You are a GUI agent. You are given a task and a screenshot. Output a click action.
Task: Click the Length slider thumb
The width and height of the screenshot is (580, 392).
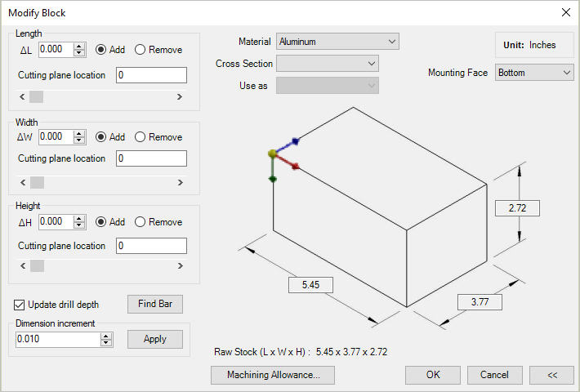click(x=37, y=96)
